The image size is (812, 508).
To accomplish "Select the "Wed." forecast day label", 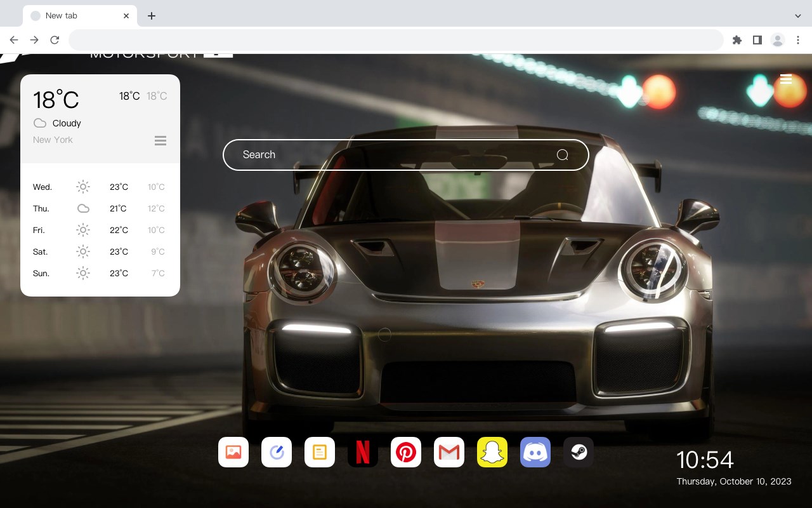I will (43, 187).
